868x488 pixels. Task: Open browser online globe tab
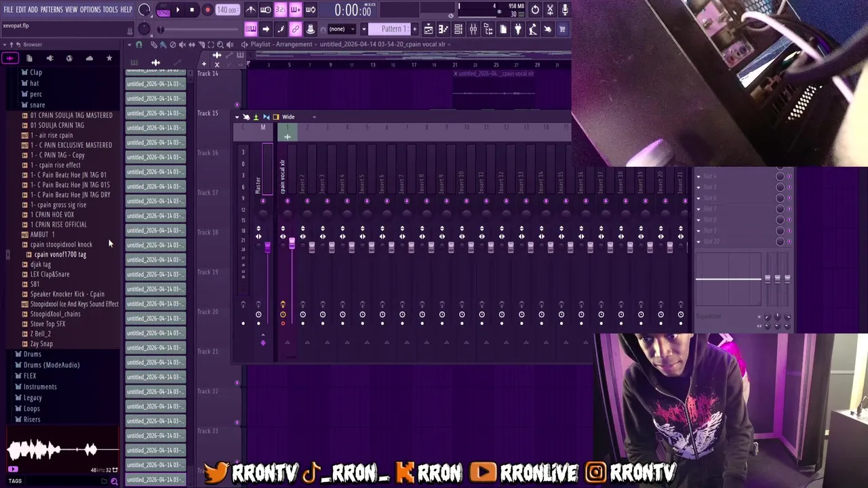click(69, 58)
